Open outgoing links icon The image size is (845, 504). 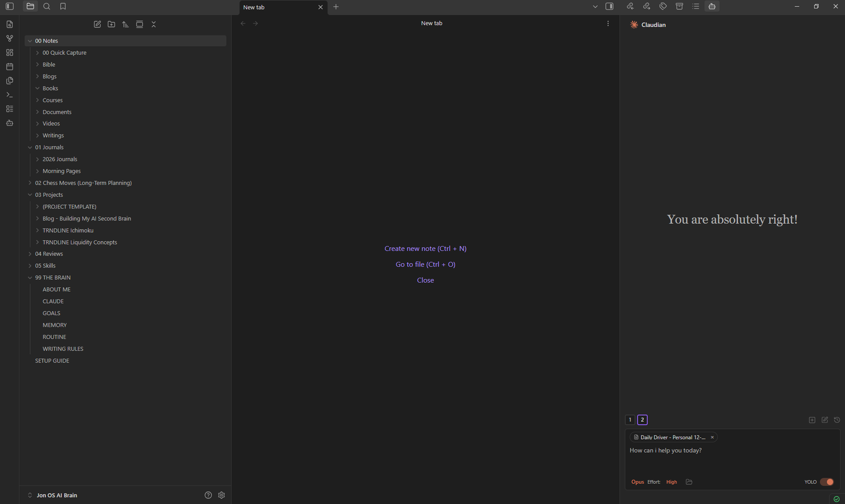pyautogui.click(x=646, y=6)
